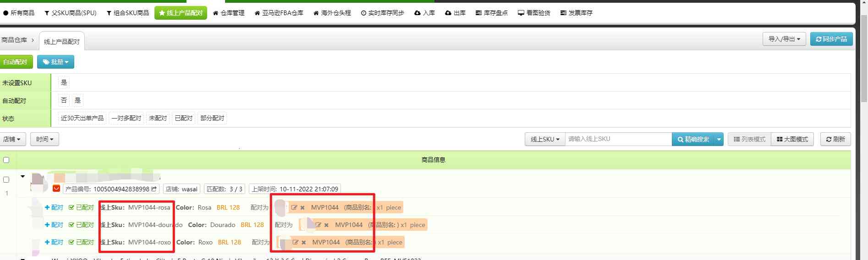Click the 店铺: wasai tag
The image size is (868, 260).
(181, 189)
